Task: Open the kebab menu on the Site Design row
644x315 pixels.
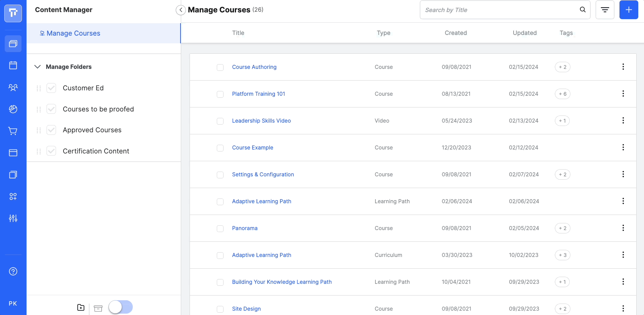Action: coord(623,308)
